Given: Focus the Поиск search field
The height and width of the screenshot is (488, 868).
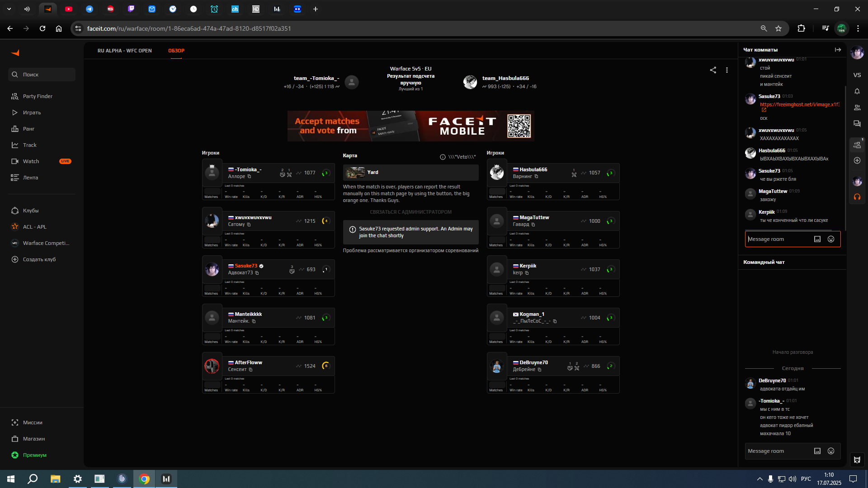Looking at the screenshot, I should click(42, 75).
